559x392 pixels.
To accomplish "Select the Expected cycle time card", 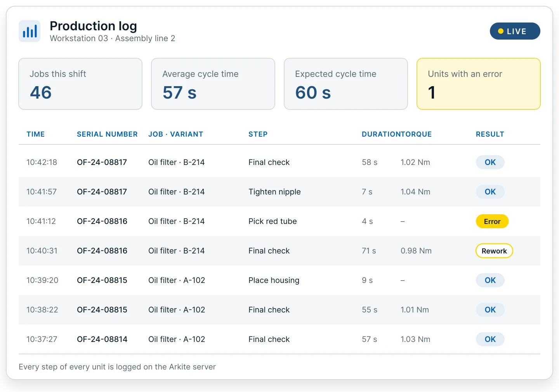I will tap(346, 84).
